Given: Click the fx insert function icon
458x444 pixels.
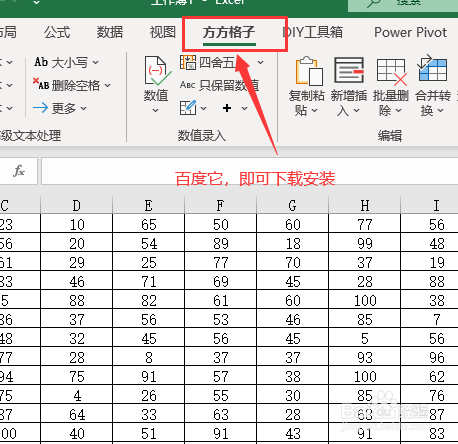Looking at the screenshot, I should pyautogui.click(x=19, y=171).
